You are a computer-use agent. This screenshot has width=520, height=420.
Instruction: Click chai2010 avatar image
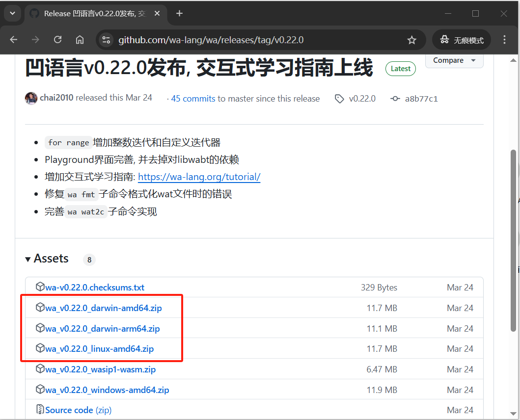click(x=31, y=98)
